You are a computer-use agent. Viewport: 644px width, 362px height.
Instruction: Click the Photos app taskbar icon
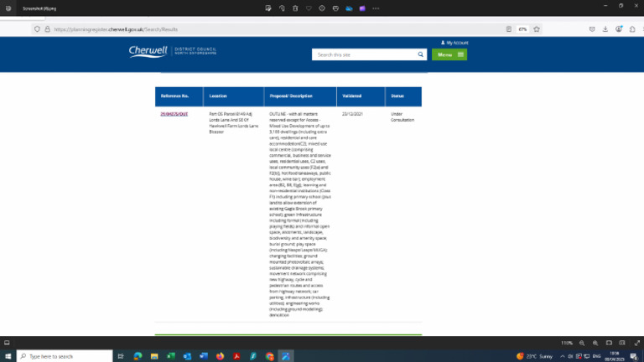tap(286, 356)
